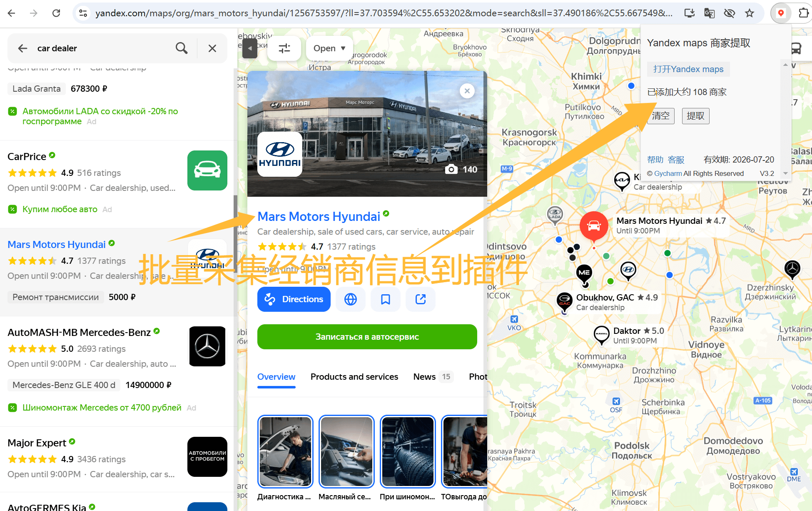Viewport: 812px width, 511px height.
Task: Click the Directions button
Action: [x=294, y=299]
